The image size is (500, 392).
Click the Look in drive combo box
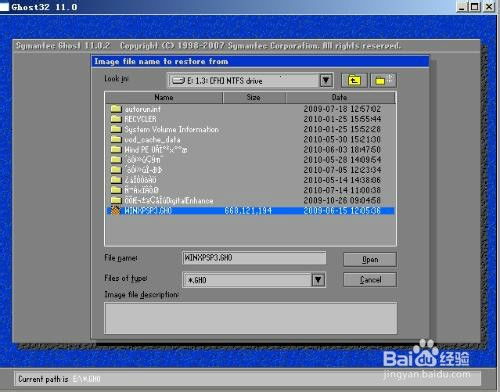pyautogui.click(x=250, y=80)
